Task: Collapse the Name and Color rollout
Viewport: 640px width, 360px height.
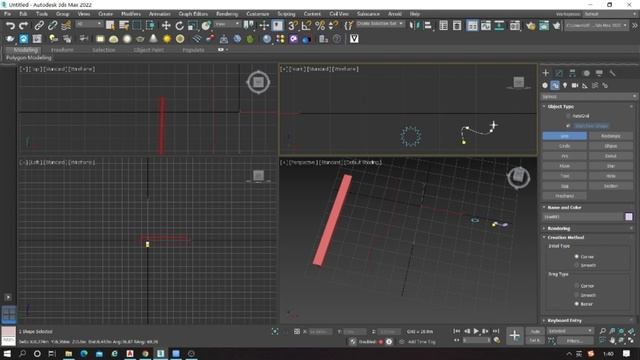Action: click(x=565, y=207)
